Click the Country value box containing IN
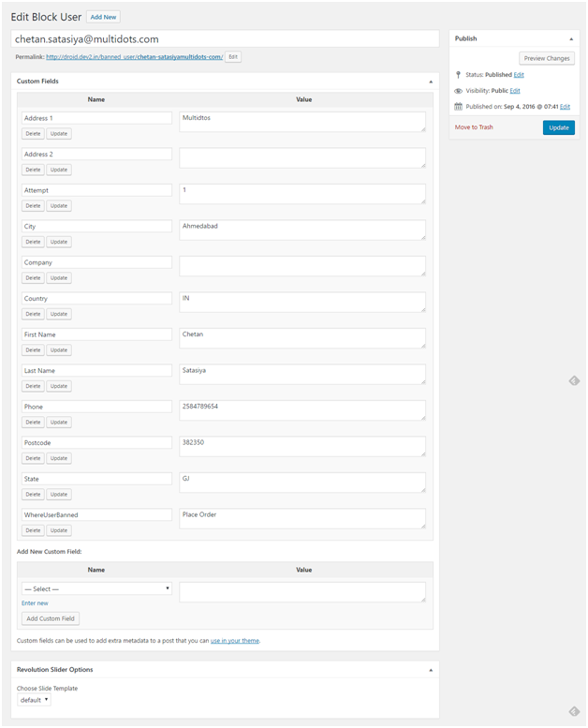Screen dimensions: 588x728 click(x=302, y=302)
